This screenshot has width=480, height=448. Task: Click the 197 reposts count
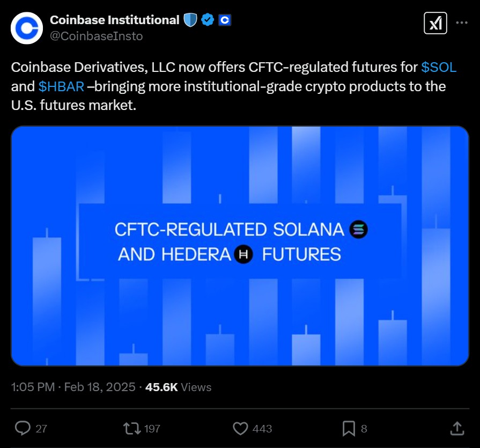pos(152,429)
